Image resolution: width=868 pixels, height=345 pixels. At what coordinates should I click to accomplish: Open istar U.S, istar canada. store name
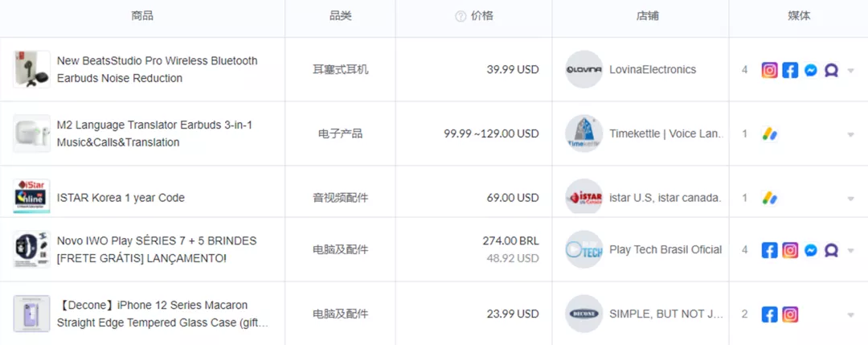coord(665,198)
